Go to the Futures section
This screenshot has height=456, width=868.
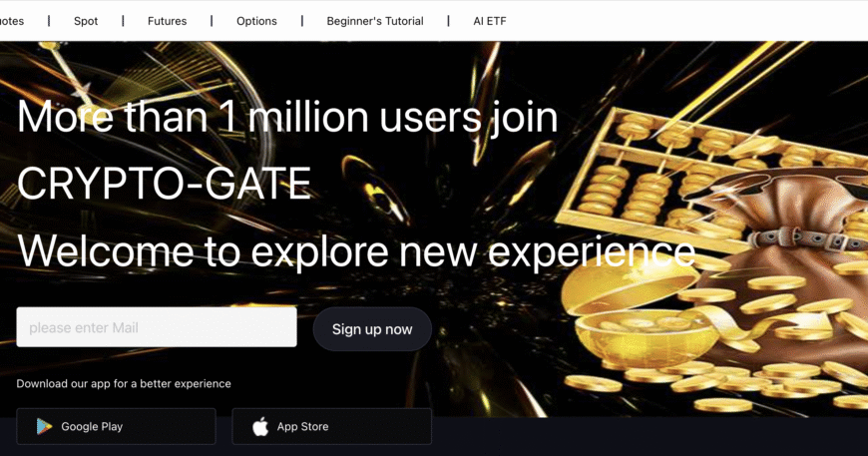pos(167,21)
